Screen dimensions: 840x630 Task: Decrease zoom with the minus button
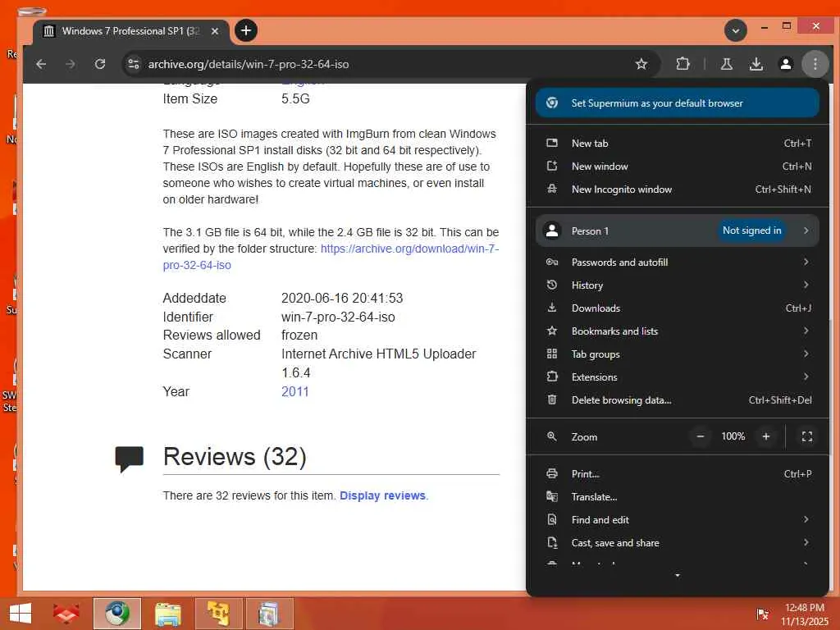point(700,436)
